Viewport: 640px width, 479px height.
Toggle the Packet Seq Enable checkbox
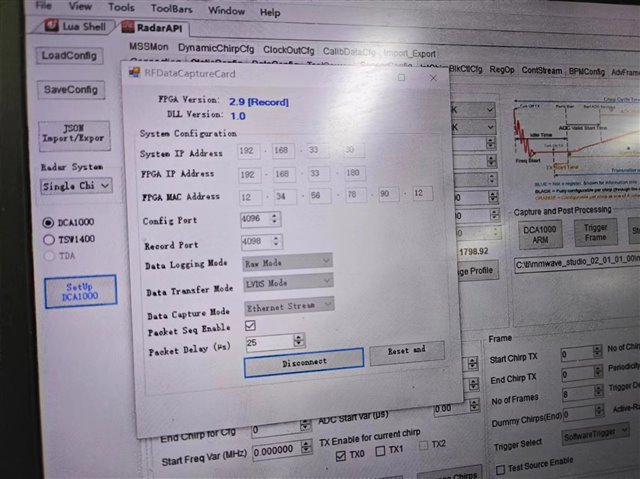point(250,326)
